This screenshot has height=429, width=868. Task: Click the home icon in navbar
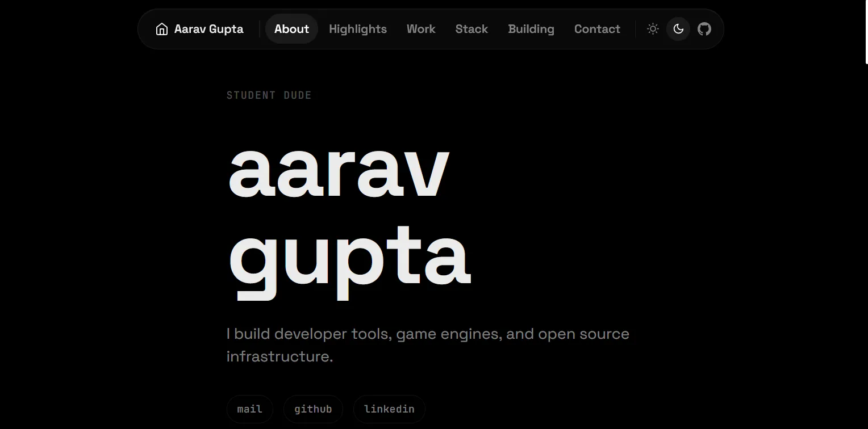point(162,29)
